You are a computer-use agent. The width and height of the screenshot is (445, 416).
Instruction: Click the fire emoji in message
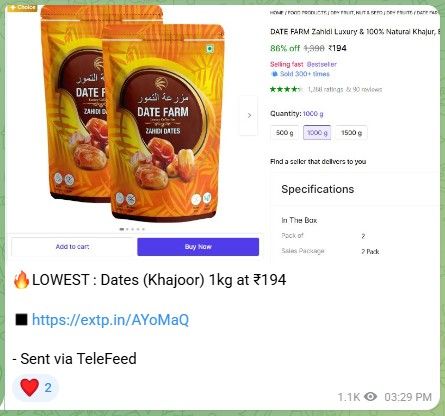tap(22, 280)
